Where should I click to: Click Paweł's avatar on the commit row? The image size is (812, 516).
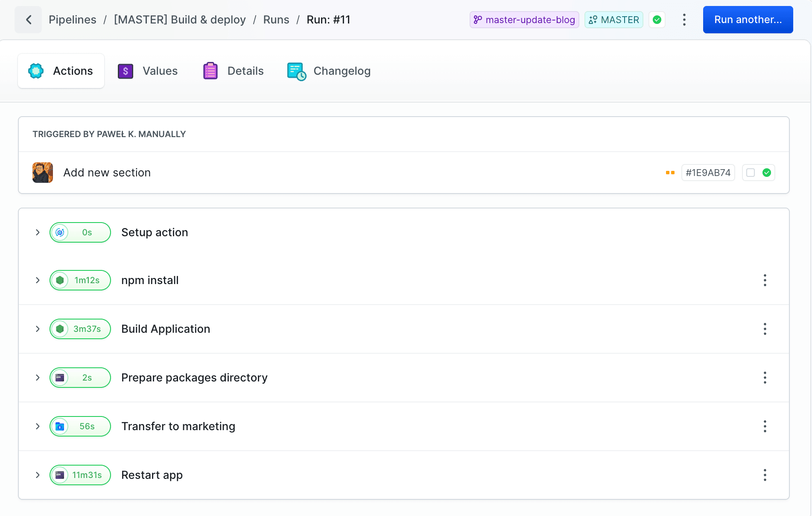pos(43,173)
